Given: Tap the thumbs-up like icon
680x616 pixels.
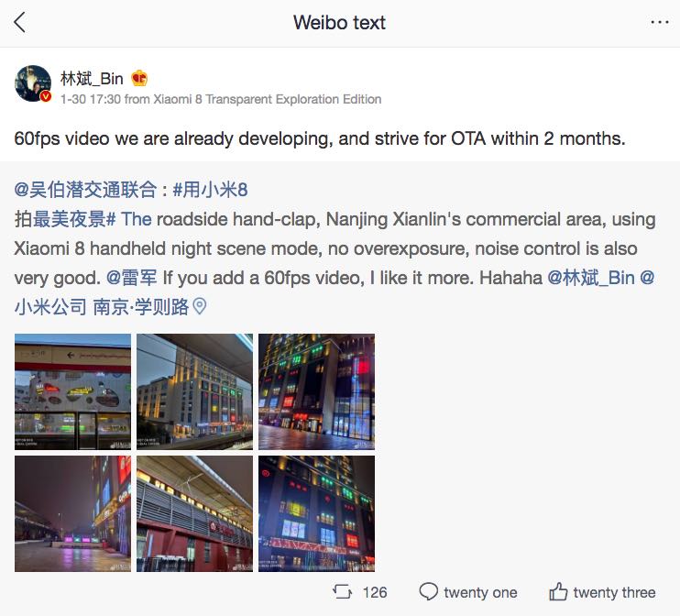Looking at the screenshot, I should click(x=558, y=591).
